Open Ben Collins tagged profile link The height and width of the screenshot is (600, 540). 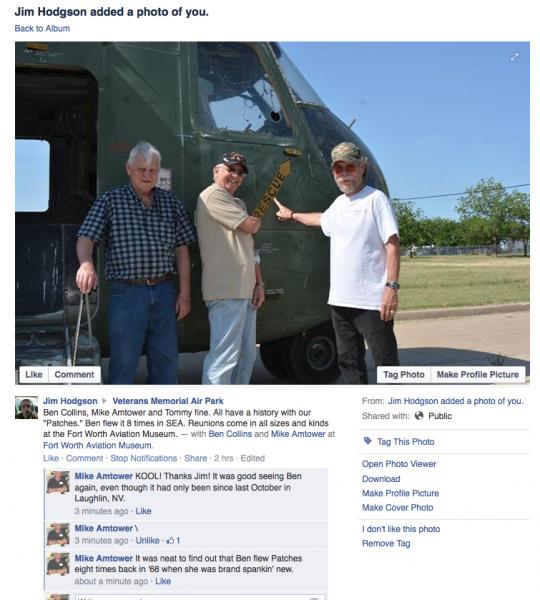(x=230, y=434)
